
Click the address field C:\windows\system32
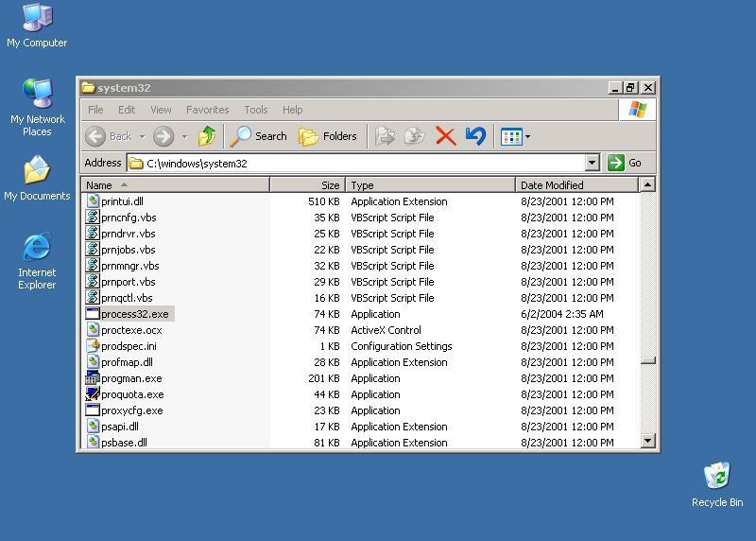(x=356, y=163)
